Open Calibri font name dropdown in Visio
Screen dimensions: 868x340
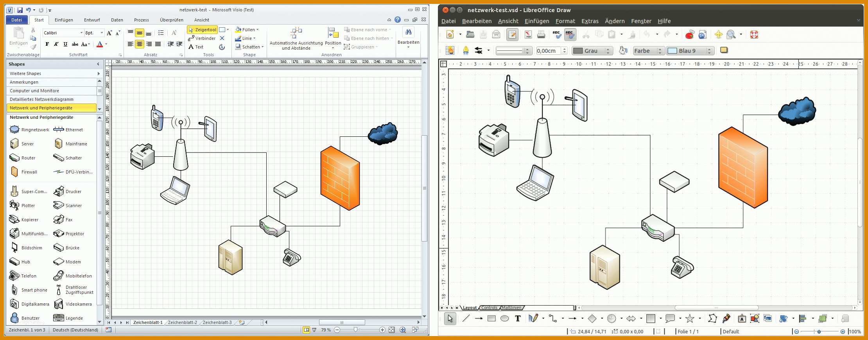[x=81, y=33]
